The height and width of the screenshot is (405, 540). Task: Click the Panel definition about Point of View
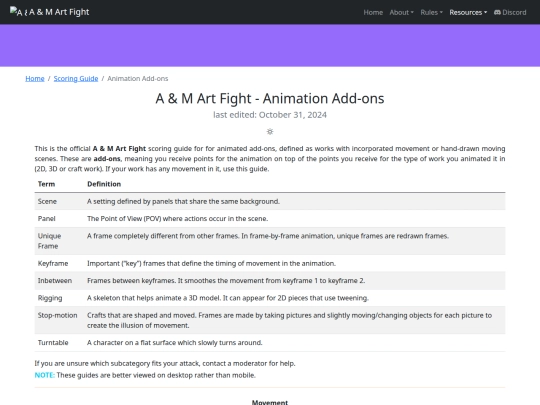click(177, 218)
